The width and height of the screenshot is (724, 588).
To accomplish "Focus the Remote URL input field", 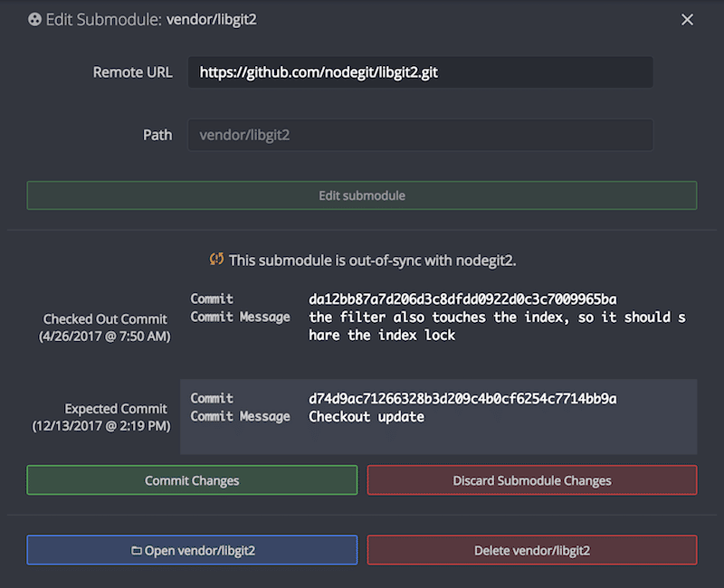I will click(420, 72).
